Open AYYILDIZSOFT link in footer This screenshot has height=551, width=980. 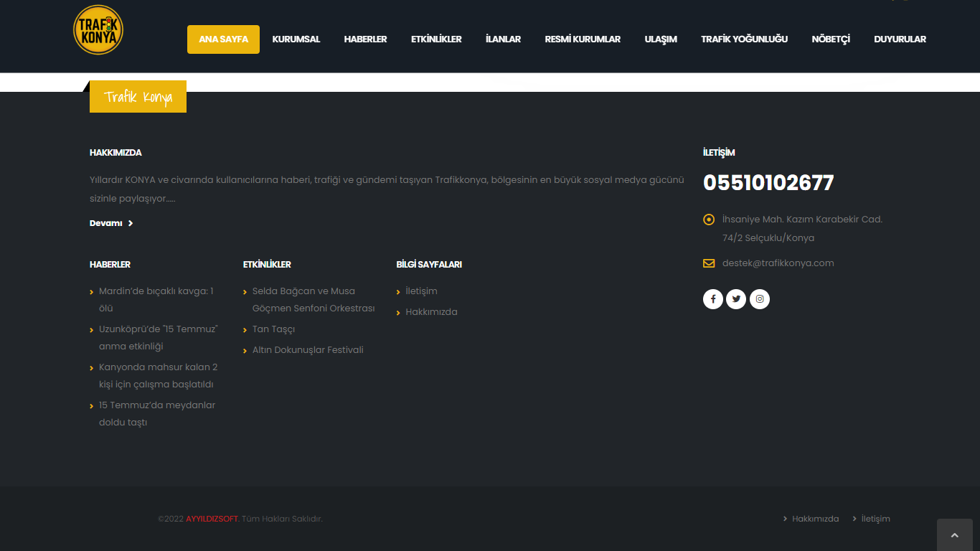click(x=212, y=519)
